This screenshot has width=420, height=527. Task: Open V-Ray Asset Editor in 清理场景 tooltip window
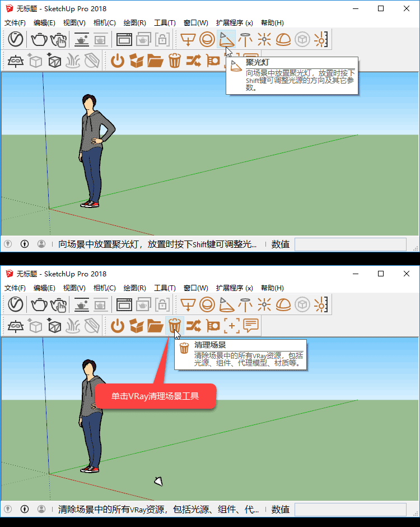click(x=16, y=304)
